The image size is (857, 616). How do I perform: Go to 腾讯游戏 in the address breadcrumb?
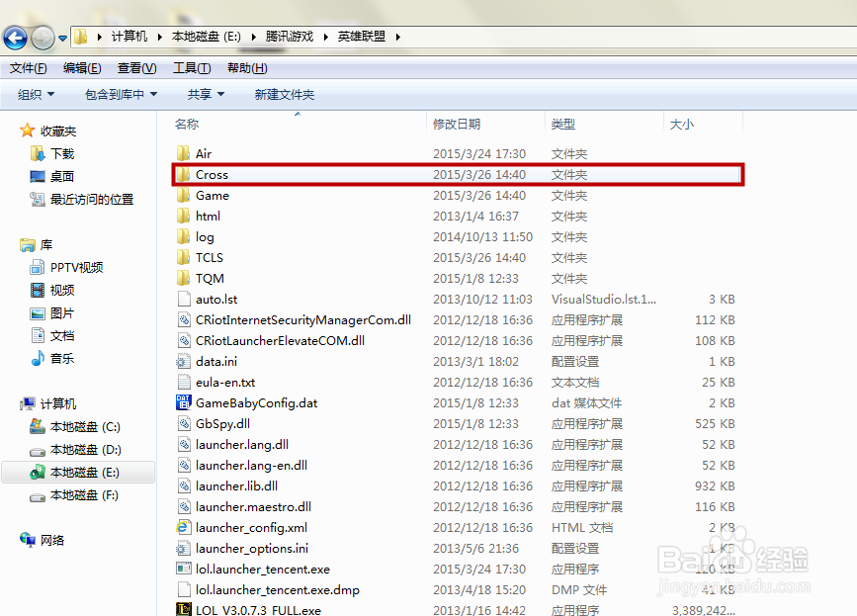click(290, 37)
